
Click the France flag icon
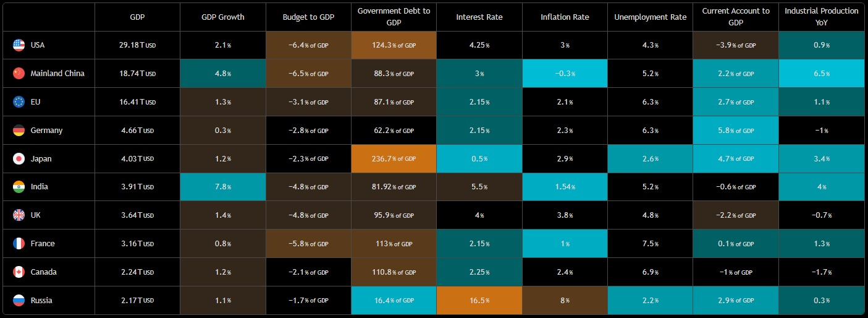click(x=19, y=244)
